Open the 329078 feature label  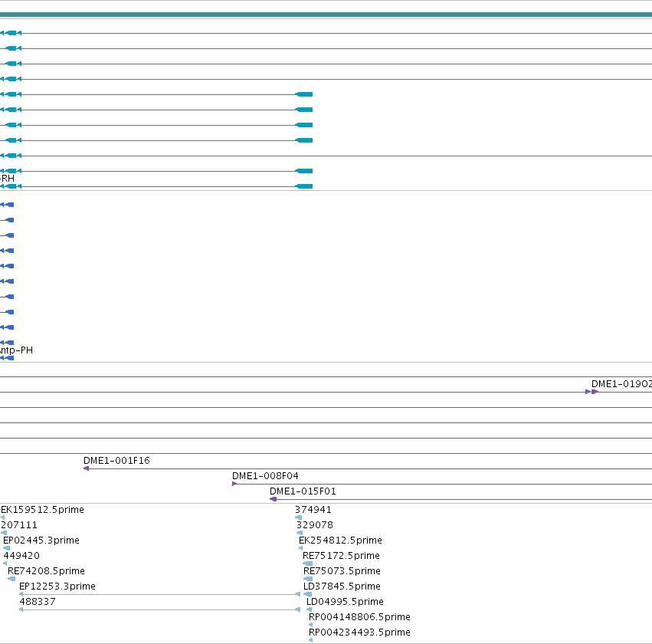pyautogui.click(x=315, y=525)
